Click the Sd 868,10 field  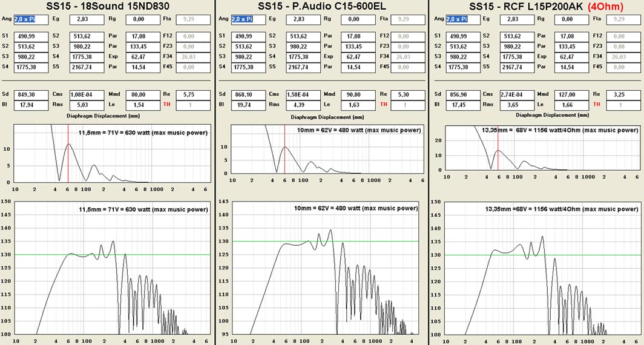[248, 95]
